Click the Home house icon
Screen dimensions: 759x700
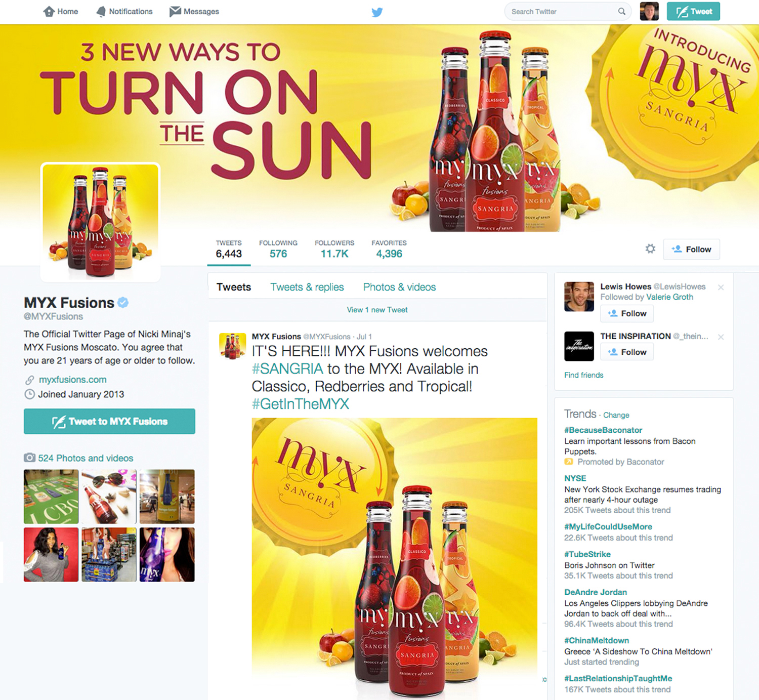coord(49,12)
